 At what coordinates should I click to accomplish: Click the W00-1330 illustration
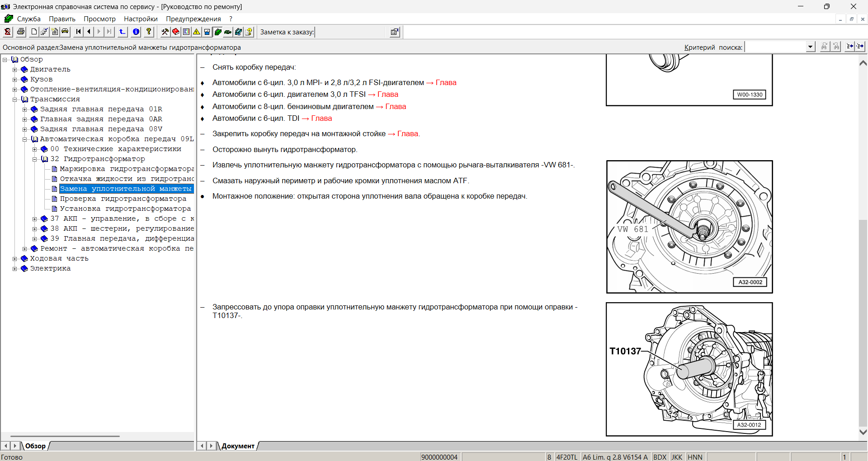click(689, 80)
